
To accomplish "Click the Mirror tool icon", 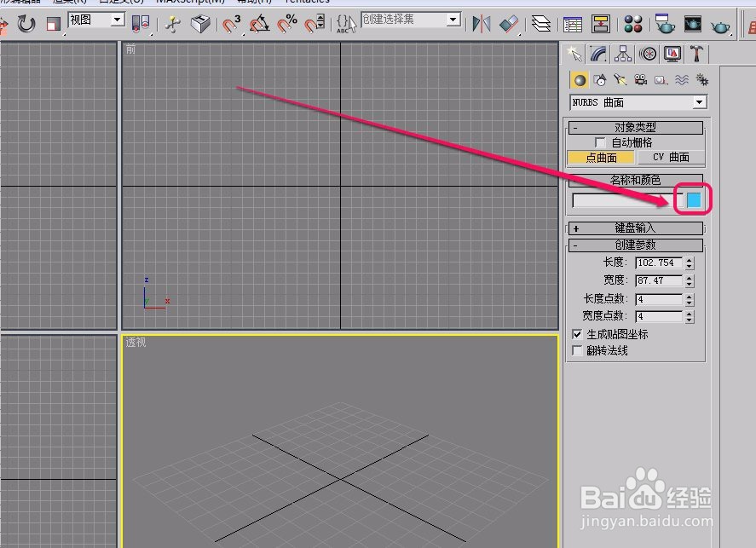I will (482, 23).
